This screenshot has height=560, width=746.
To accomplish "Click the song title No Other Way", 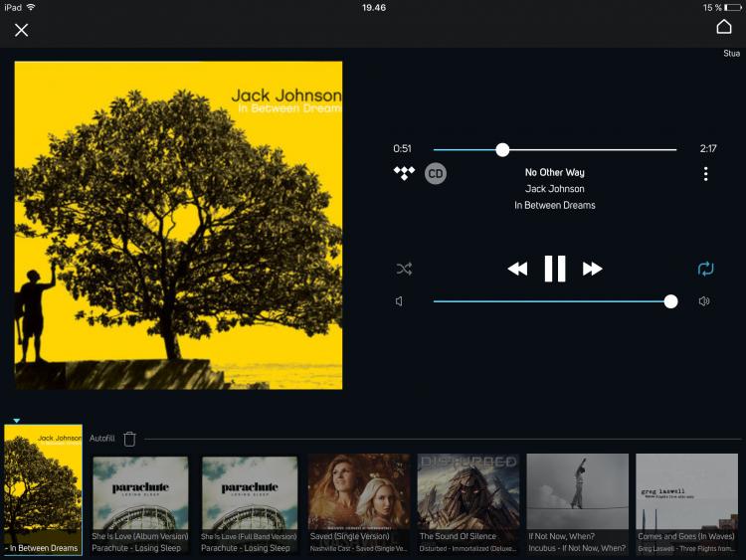I will pos(554,172).
